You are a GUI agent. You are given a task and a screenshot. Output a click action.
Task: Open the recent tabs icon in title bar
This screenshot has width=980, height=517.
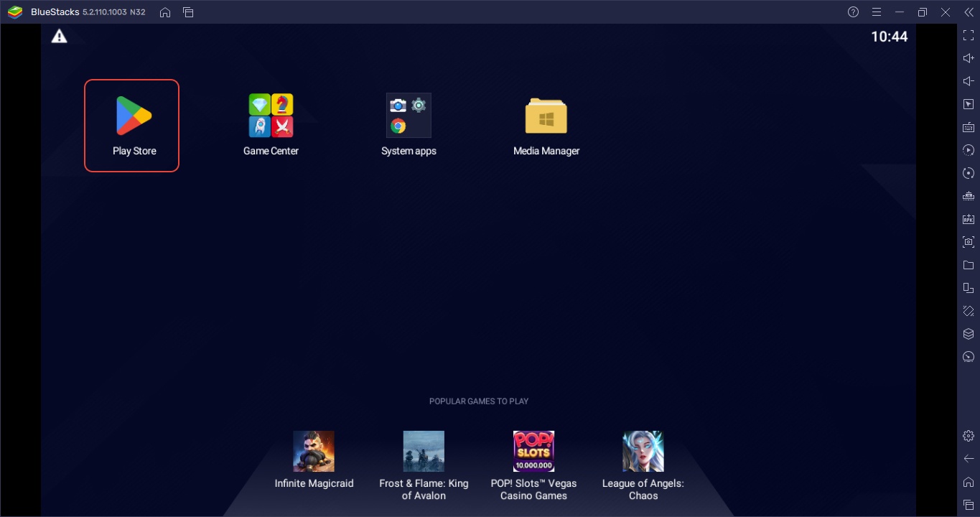point(188,12)
